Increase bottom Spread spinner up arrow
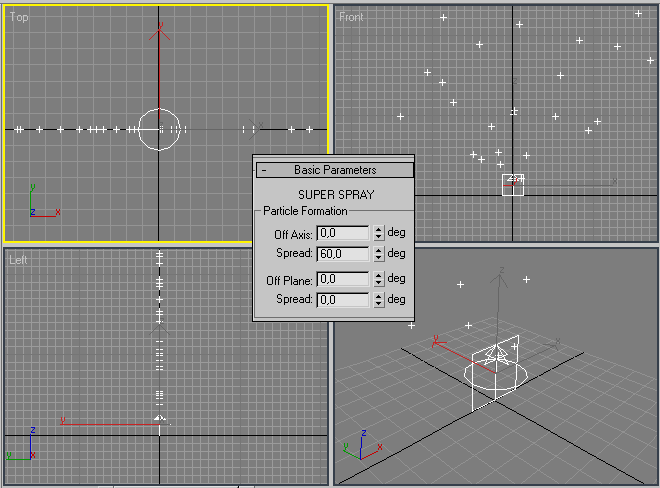 379,295
